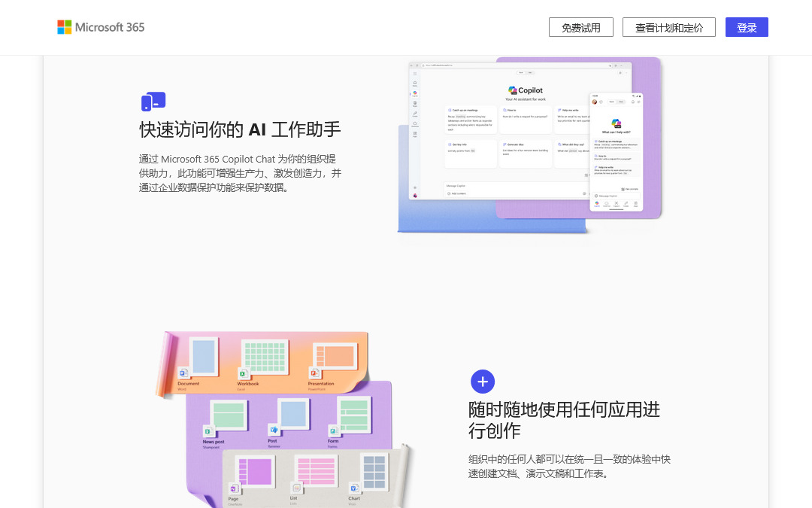Open 查看计划和定价 page
The width and height of the screenshot is (812, 508).
pos(669,28)
